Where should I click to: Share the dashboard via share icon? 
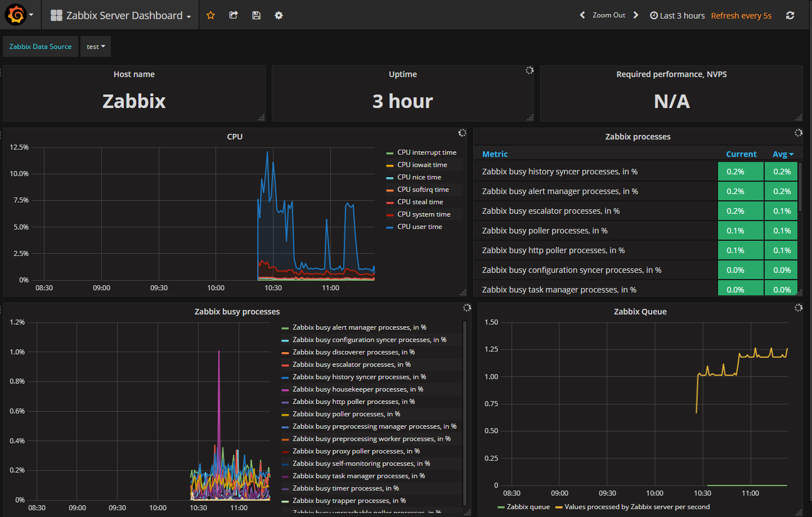[x=234, y=15]
